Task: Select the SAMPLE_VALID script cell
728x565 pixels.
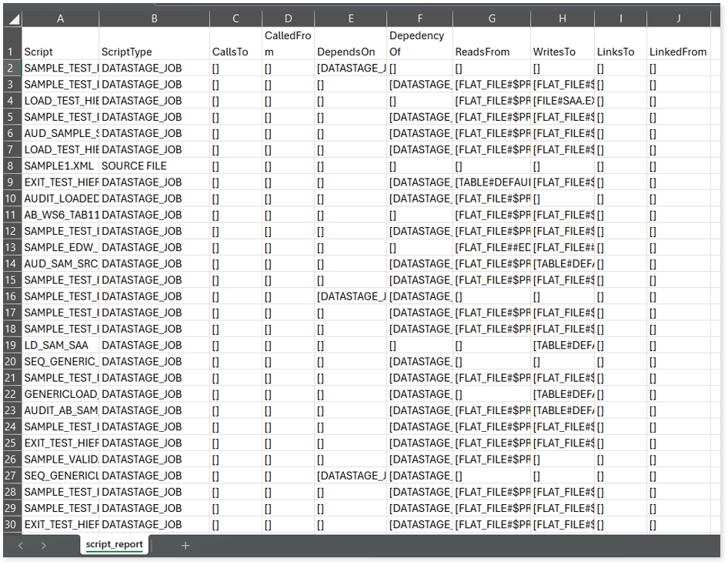Action: (60, 459)
